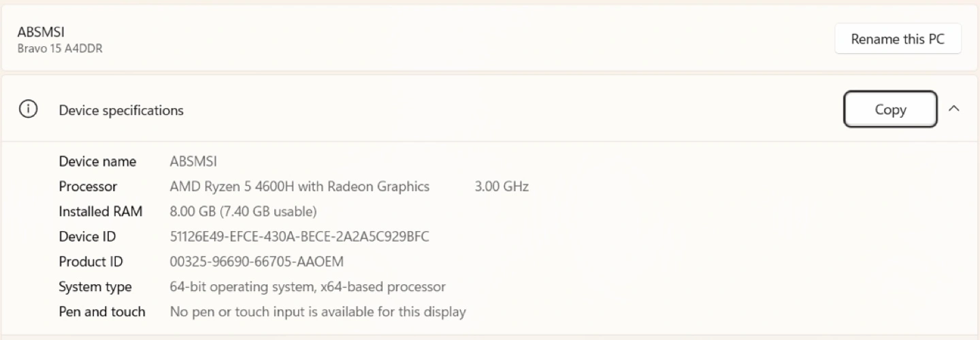
Task: Click the 00325-96690-66705-AAOEM product ID
Action: [x=257, y=262]
